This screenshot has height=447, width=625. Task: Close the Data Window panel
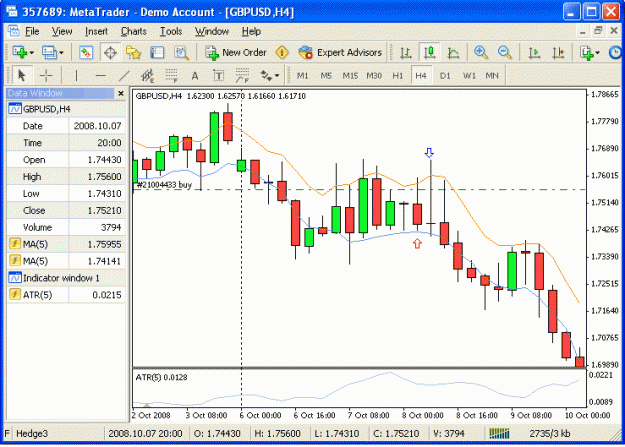point(121,93)
